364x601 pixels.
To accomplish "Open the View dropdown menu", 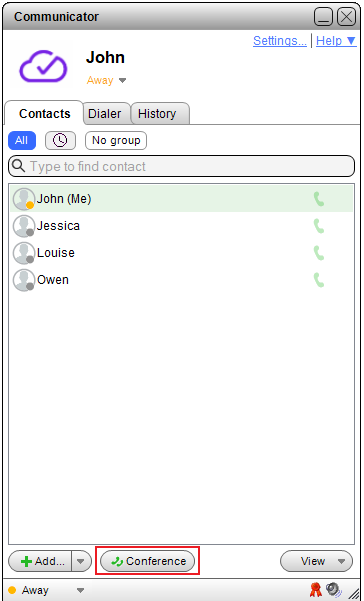I will click(316, 562).
